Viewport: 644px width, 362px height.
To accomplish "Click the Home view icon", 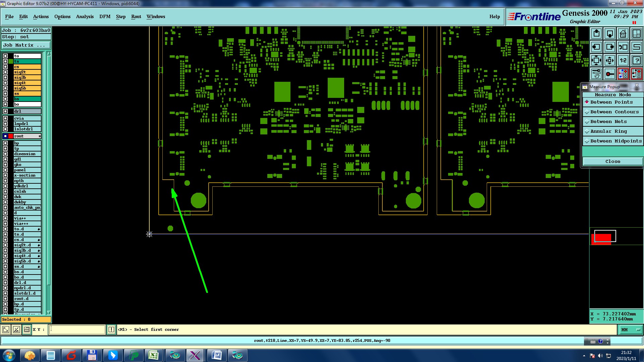I will pyautogui.click(x=623, y=34).
